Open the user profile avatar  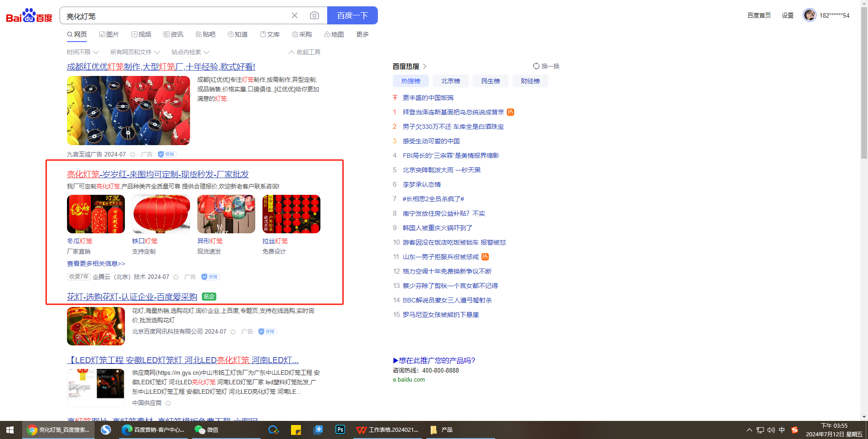tap(809, 15)
